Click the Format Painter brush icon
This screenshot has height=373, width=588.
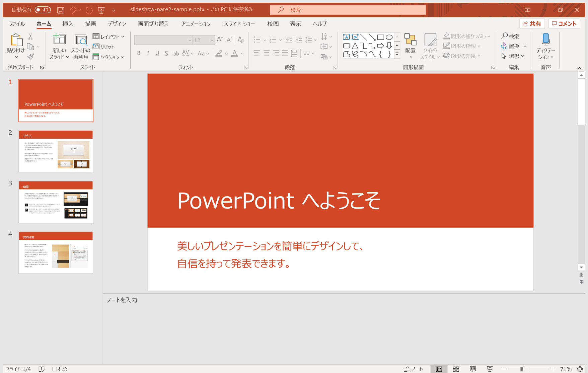[x=30, y=57]
